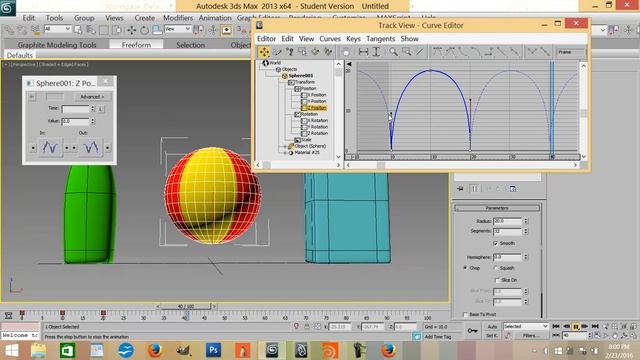
Task: Click the Select and Scale tool in main toolbar
Action: tap(157, 30)
